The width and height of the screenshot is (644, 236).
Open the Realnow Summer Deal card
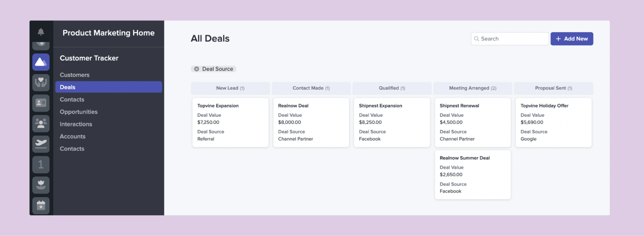click(x=473, y=174)
